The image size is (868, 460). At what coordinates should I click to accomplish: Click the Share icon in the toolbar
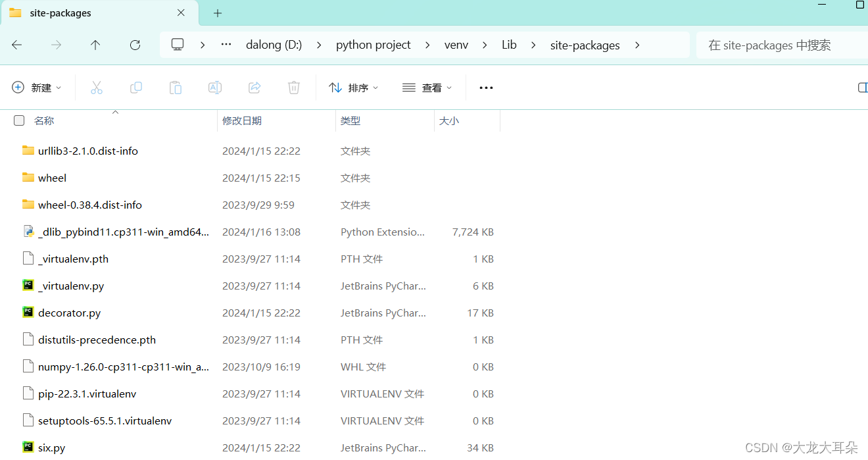[x=254, y=87]
